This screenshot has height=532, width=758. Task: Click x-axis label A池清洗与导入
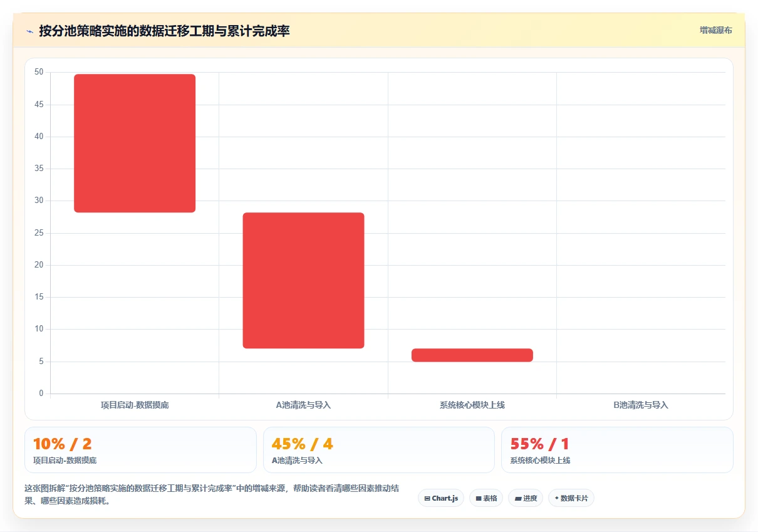303,405
